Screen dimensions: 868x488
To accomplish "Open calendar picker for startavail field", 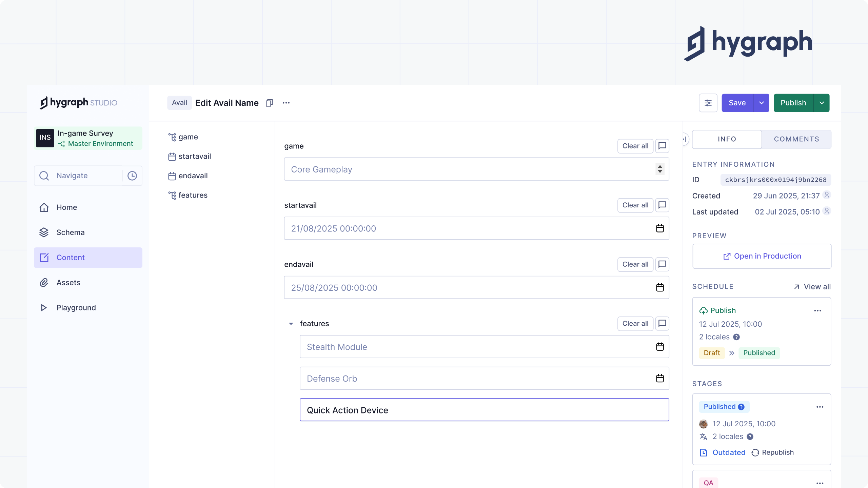I will coord(659,228).
